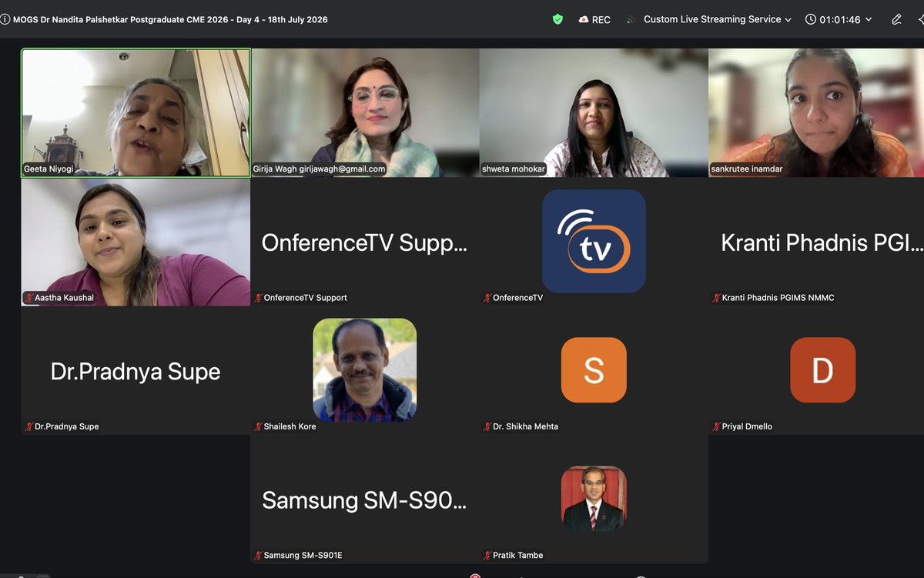Select Aastha Kaushal's video tile
924x578 pixels.
136,242
